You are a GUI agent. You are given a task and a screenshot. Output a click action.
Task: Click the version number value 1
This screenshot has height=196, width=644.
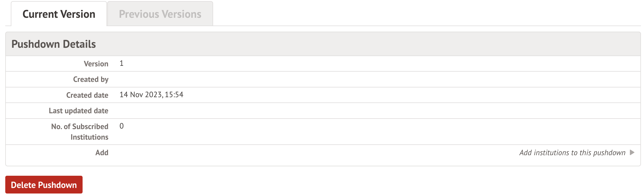pos(121,64)
